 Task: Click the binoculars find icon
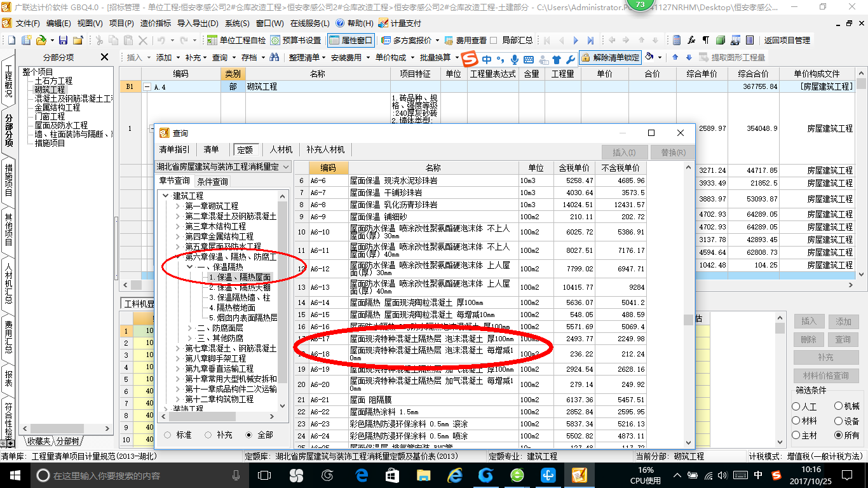point(274,57)
